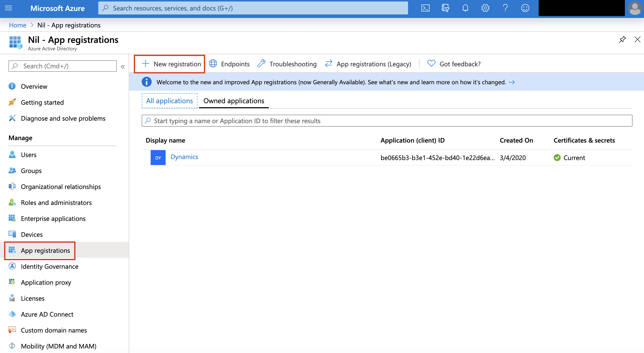Viewport: 644px width, 353px height.
Task: Send a smiley feedback
Action: coord(525,8)
